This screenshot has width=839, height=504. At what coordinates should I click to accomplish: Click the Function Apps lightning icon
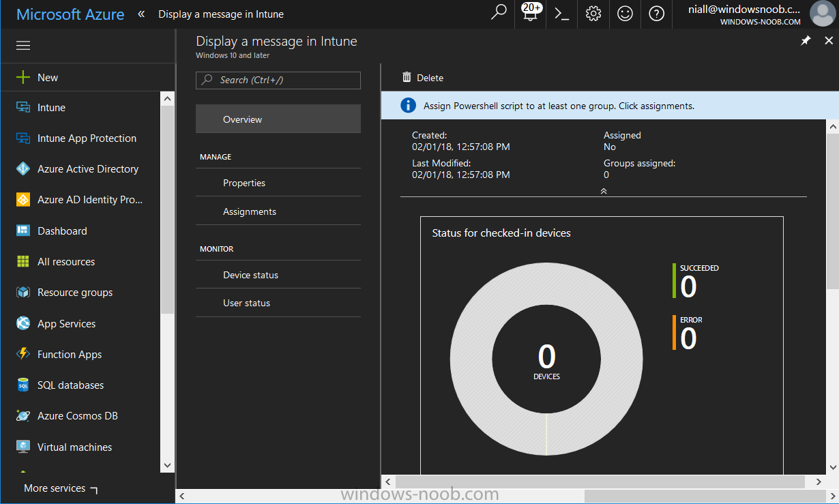pos(23,354)
